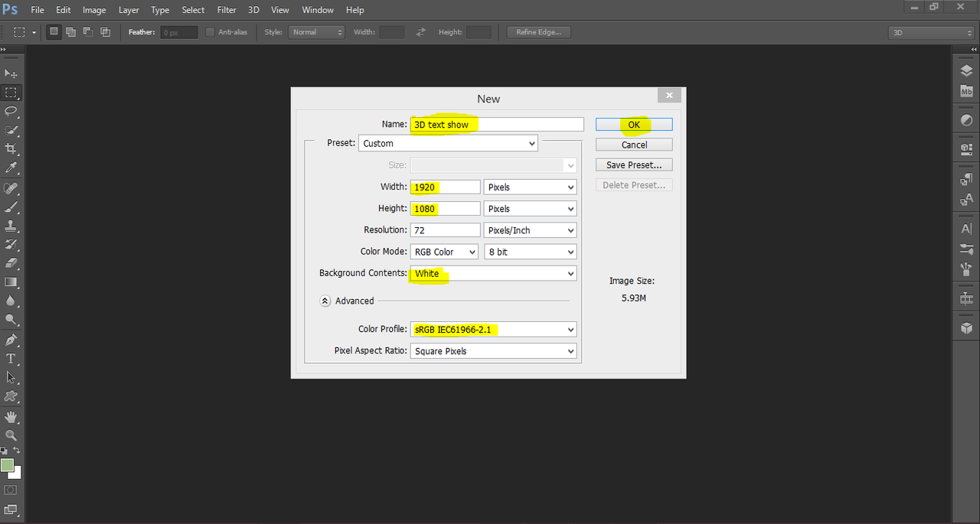Open the Preset dropdown showing Custom
This screenshot has width=980, height=524.
448,143
